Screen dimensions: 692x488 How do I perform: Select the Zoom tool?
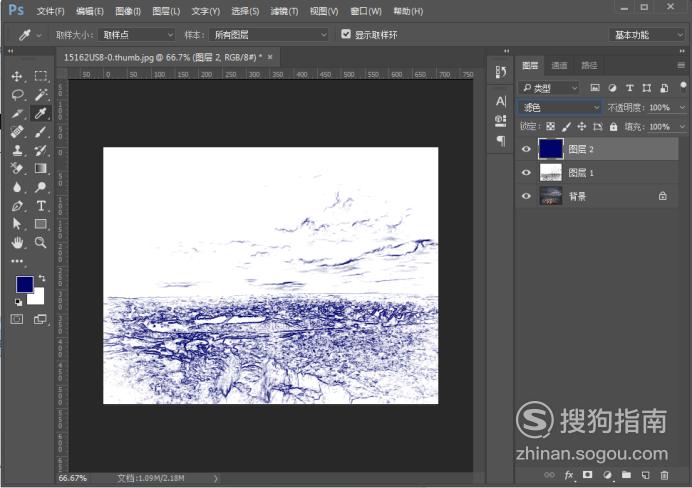click(41, 242)
